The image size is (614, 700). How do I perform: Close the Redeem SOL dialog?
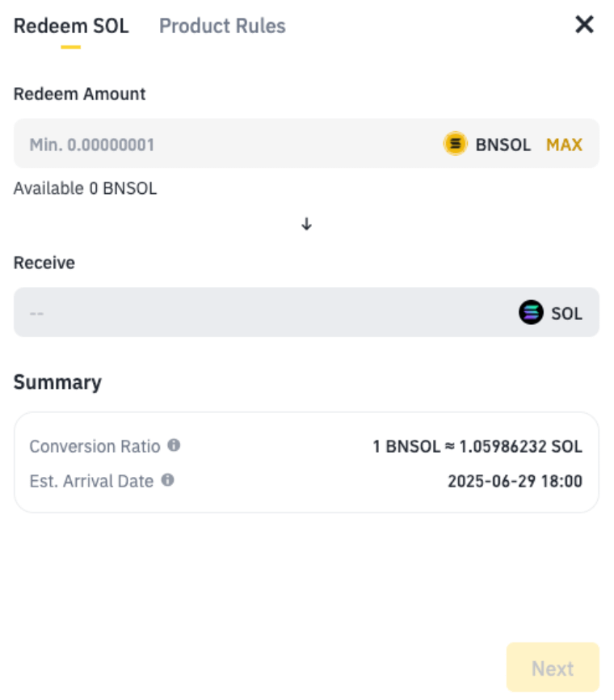point(584,24)
